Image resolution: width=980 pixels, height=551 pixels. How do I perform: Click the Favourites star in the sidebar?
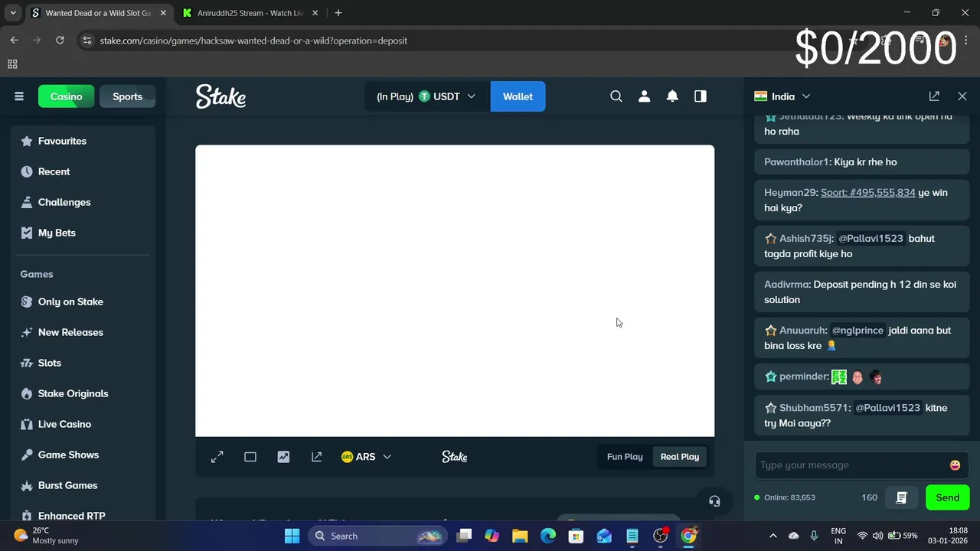tap(27, 141)
